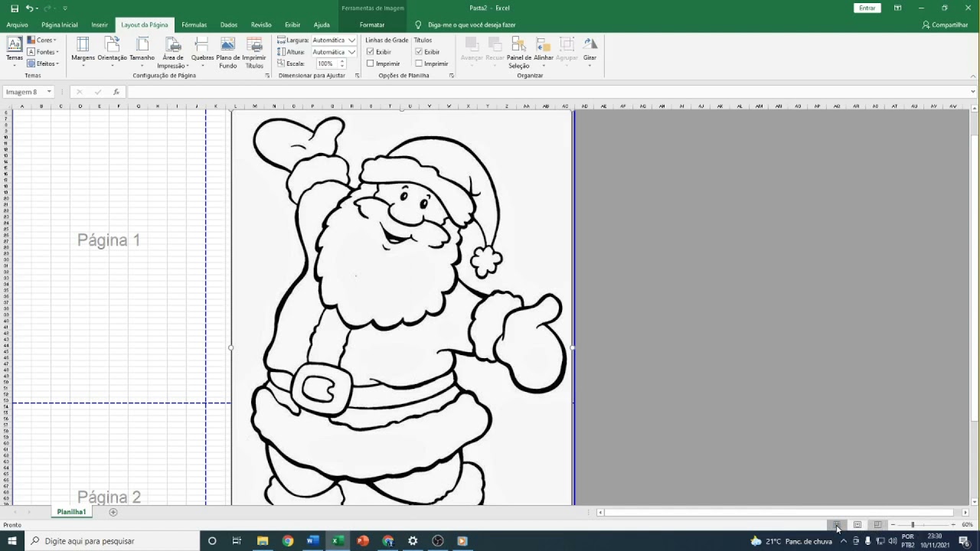Open Ribbon display options icon in title bar
Screen dimensions: 980x551
[x=897, y=8]
